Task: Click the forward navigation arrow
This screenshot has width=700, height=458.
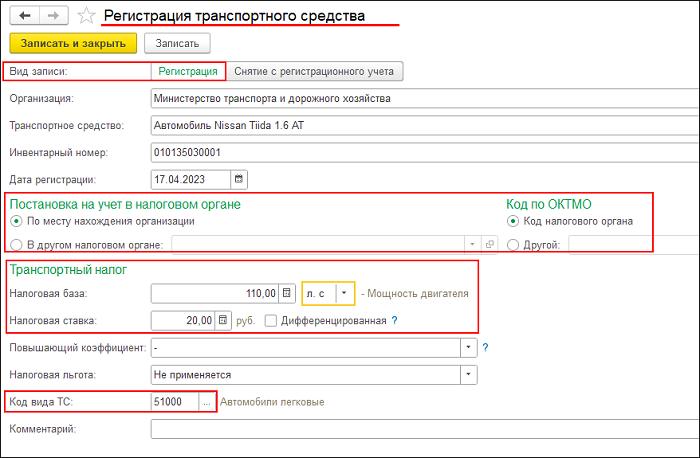Action: point(52,16)
